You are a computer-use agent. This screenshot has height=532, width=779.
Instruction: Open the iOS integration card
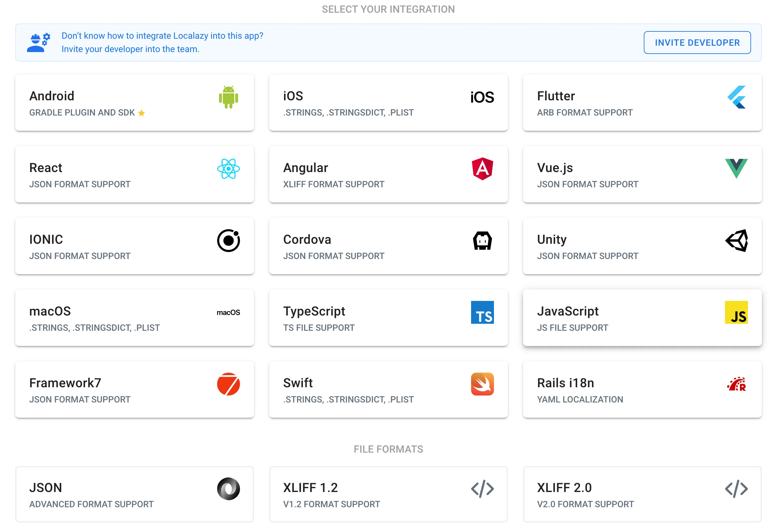(x=388, y=103)
